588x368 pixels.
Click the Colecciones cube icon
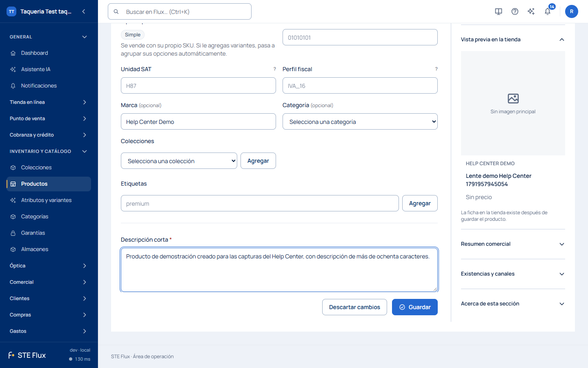pyautogui.click(x=13, y=168)
